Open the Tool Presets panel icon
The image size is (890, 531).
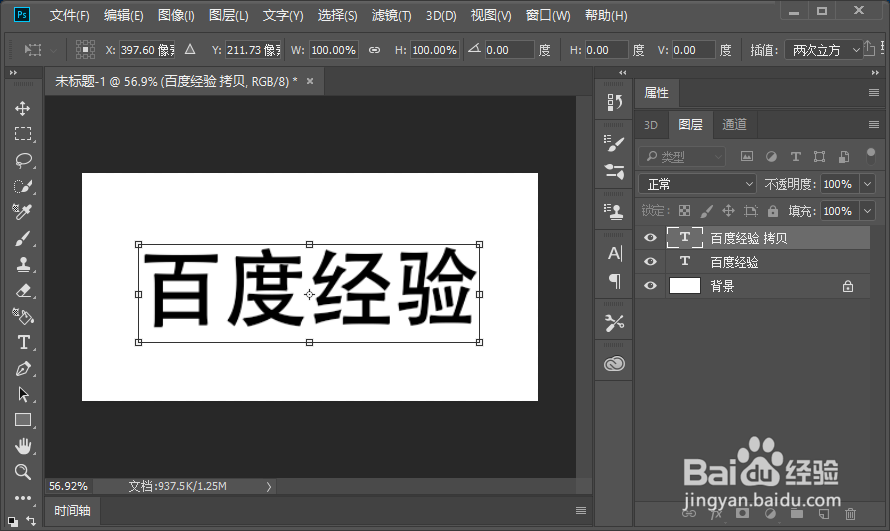(x=614, y=323)
